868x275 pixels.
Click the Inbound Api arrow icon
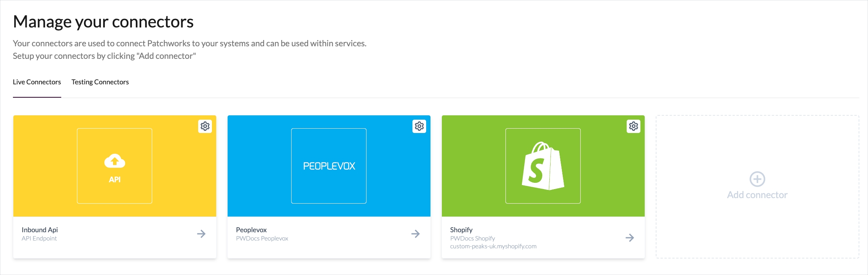click(x=201, y=234)
